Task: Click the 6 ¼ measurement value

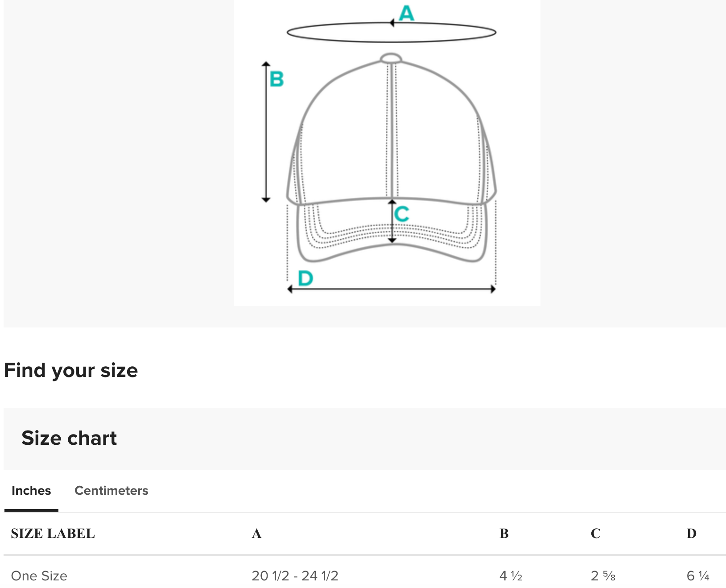Action: tap(698, 576)
